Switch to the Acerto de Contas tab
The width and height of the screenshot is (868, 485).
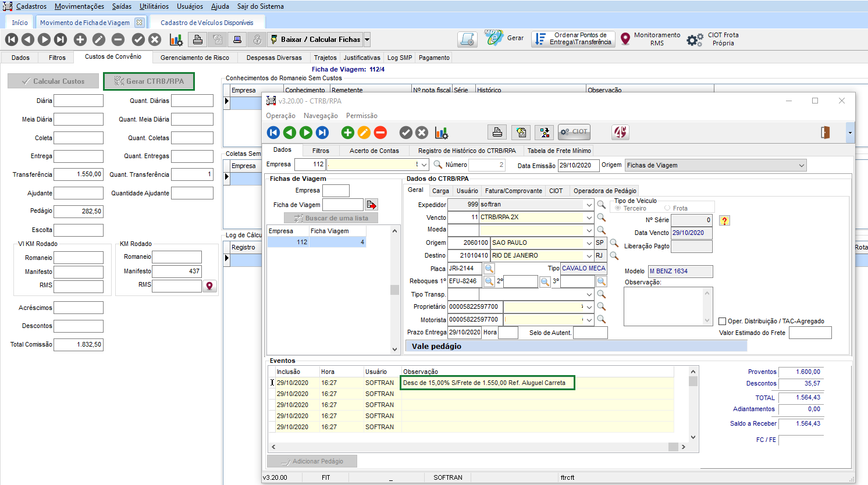tap(374, 151)
